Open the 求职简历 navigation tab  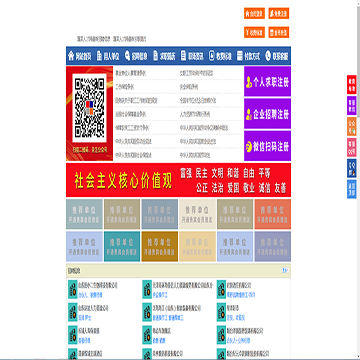164,56
